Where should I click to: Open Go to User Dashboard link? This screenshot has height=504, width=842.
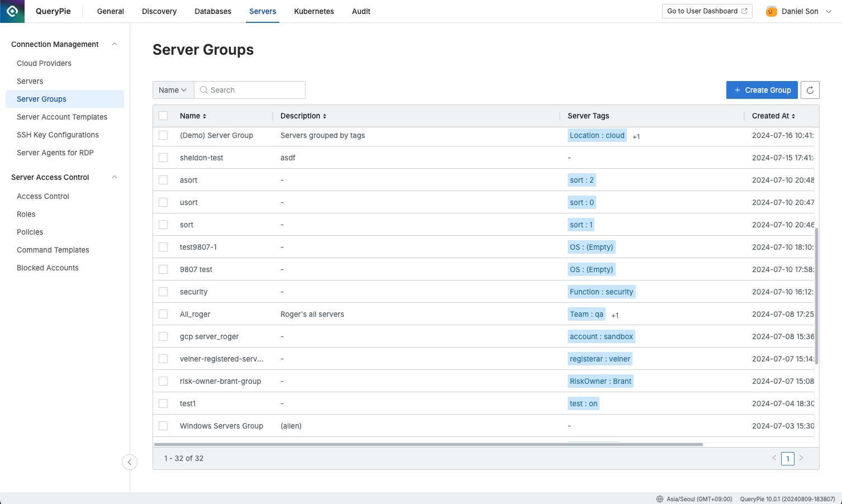coord(707,11)
